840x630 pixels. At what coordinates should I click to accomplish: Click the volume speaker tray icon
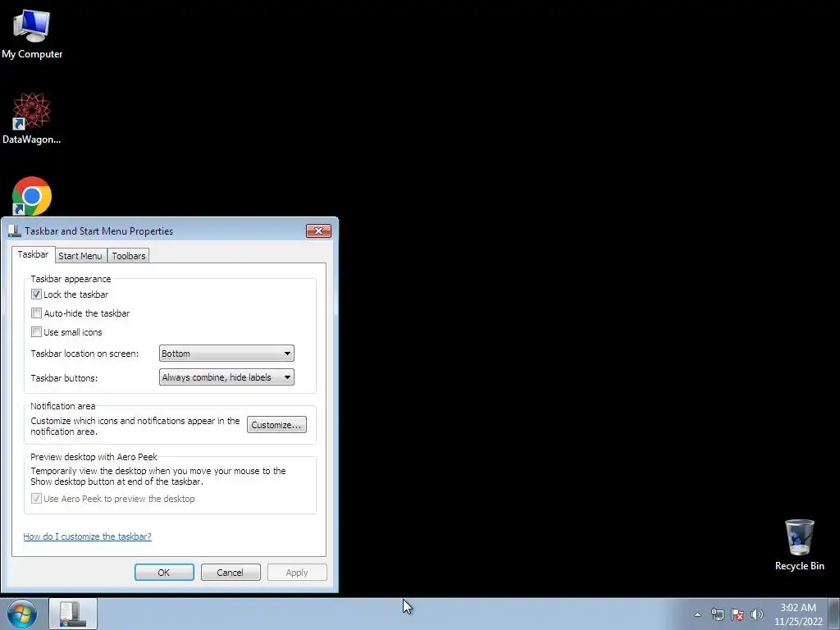pyautogui.click(x=757, y=614)
